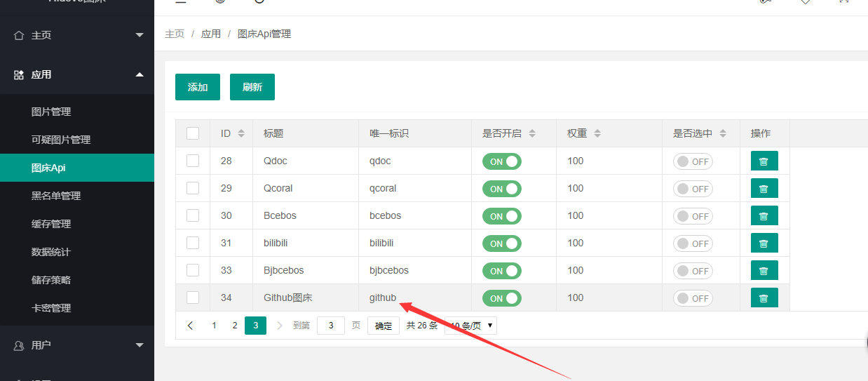Delete the Bjbcebos row with trash icon
The height and width of the screenshot is (381, 868).
pyautogui.click(x=764, y=271)
